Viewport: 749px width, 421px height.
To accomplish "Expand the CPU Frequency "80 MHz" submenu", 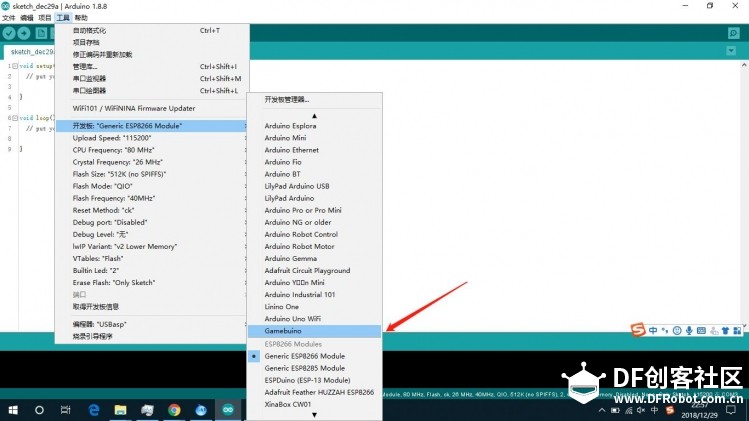I will point(151,150).
